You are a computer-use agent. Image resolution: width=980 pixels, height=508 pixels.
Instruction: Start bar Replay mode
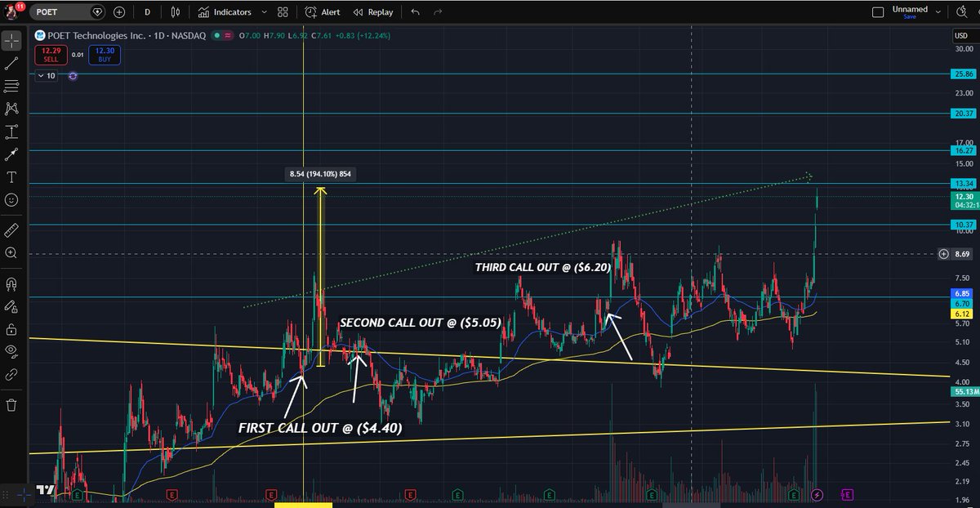(372, 12)
